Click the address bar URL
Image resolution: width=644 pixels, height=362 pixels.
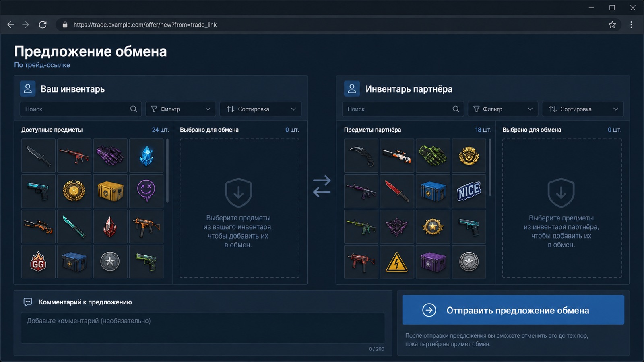pos(145,25)
